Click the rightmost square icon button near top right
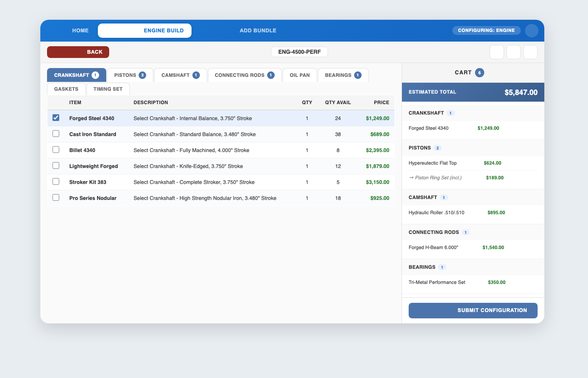 [x=530, y=52]
